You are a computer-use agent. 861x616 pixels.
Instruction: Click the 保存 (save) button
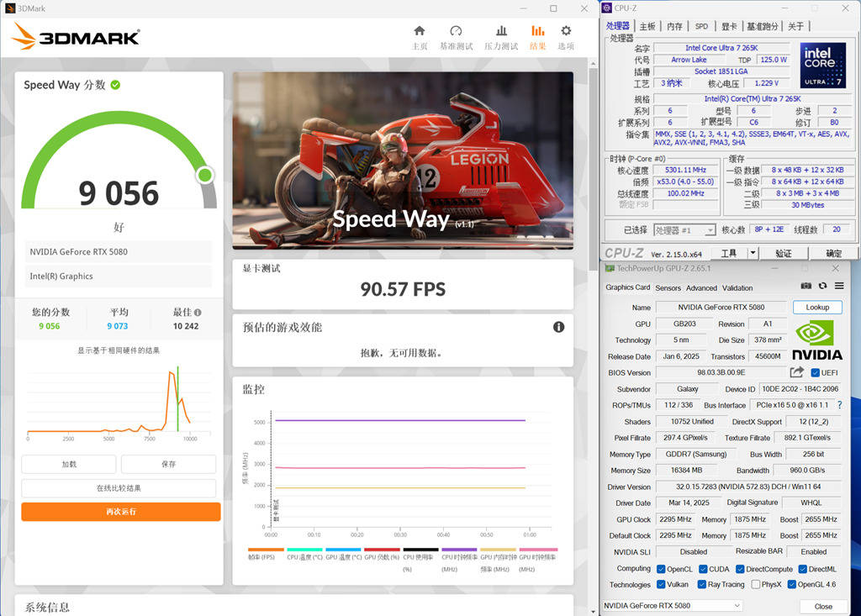pos(168,465)
